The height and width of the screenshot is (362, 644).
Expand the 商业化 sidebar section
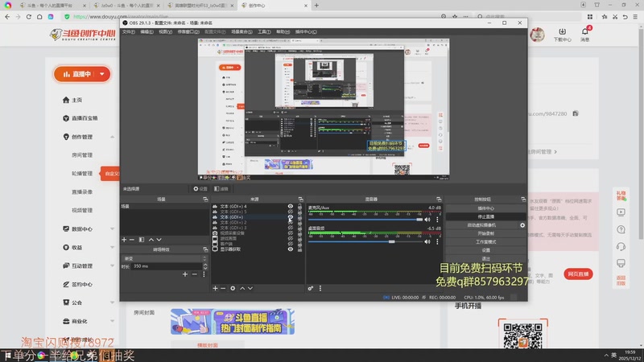pyautogui.click(x=112, y=321)
